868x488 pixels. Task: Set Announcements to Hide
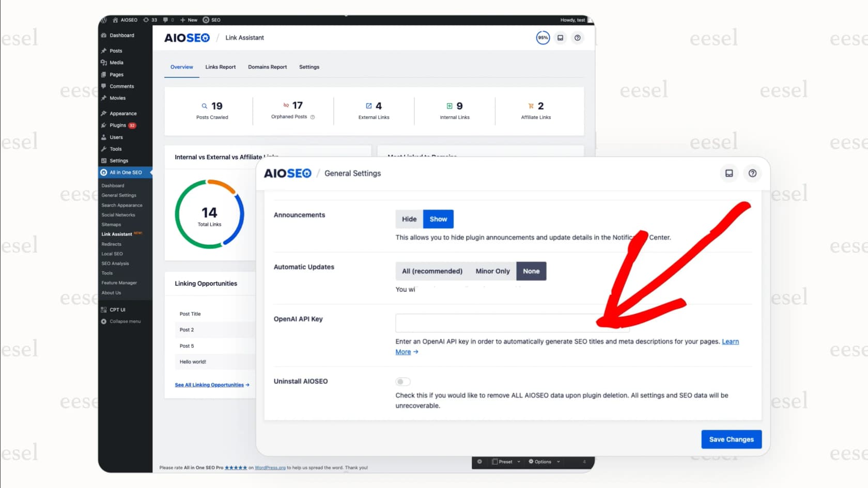click(x=409, y=219)
